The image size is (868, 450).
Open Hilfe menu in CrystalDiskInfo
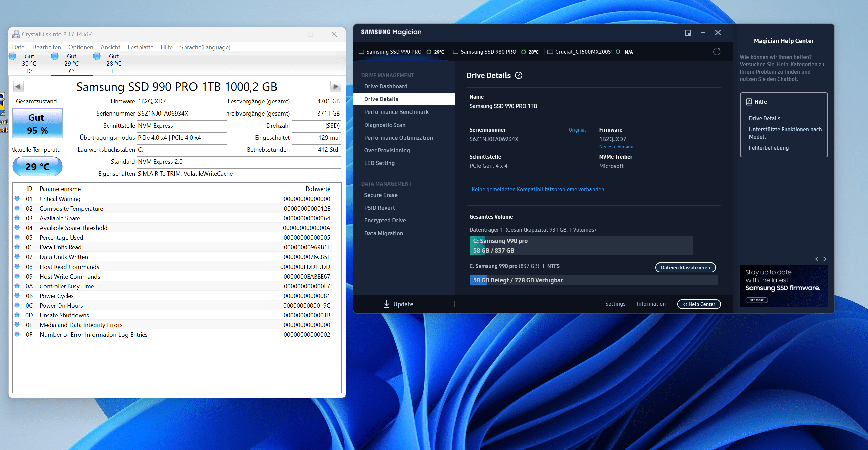tap(166, 47)
